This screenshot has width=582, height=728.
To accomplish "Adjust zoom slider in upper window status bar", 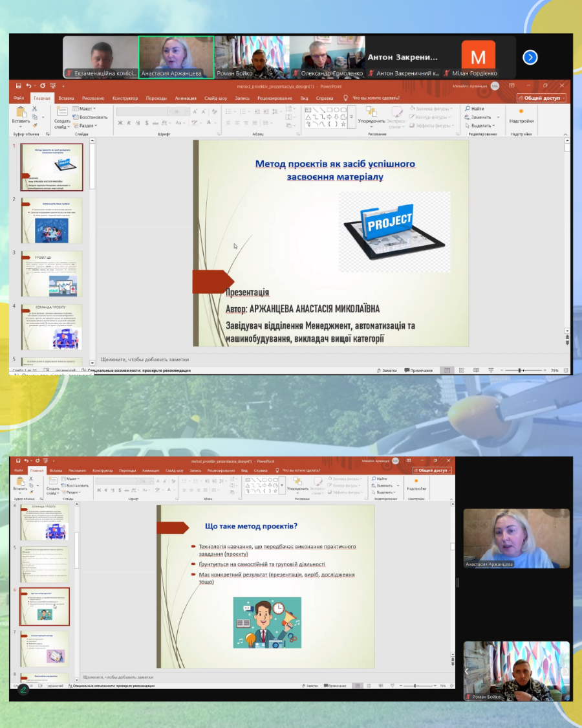I will tap(521, 370).
